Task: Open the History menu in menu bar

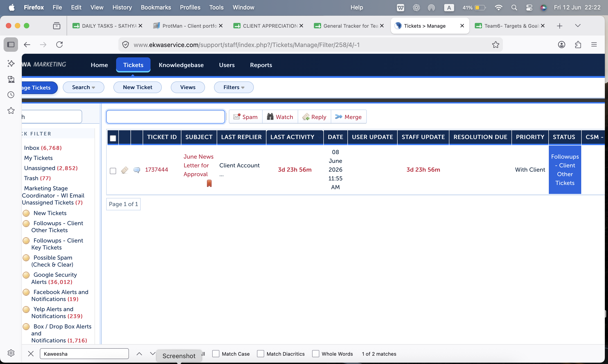Action: tap(122, 7)
